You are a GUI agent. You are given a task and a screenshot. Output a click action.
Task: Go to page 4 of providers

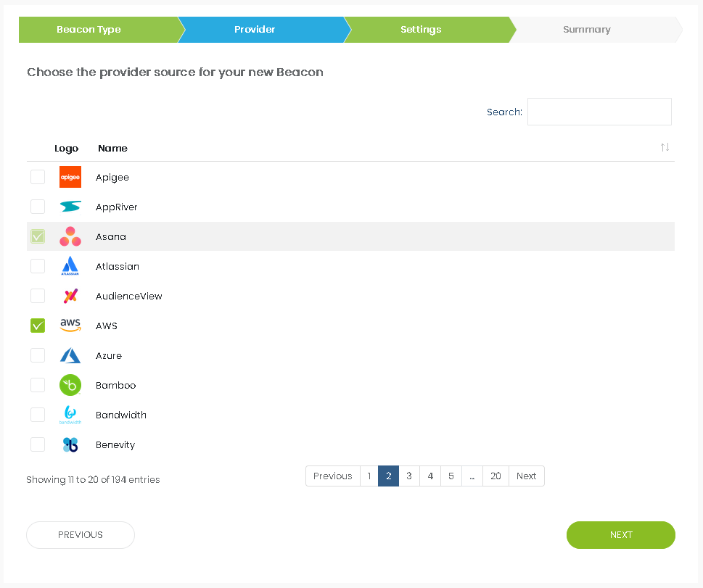click(x=430, y=476)
